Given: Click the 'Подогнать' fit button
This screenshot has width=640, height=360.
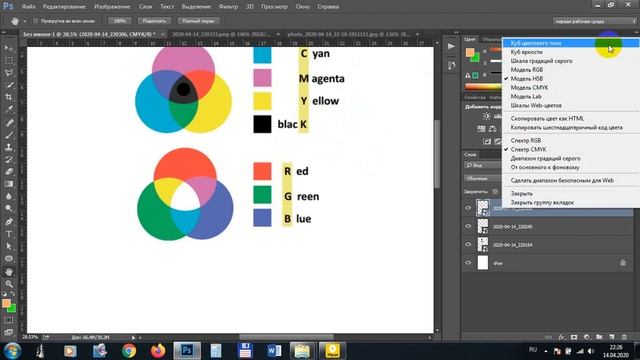Looking at the screenshot, I should [x=154, y=21].
